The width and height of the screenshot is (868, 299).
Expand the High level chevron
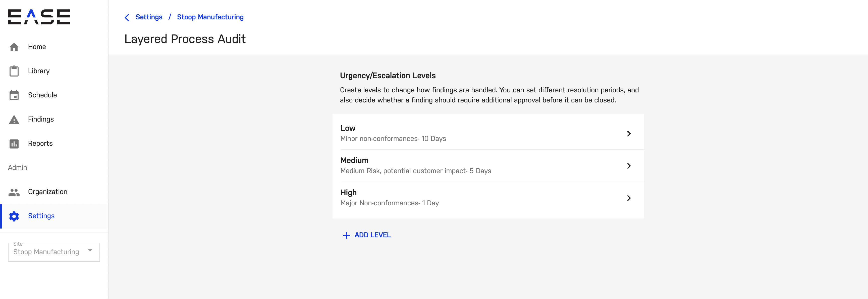(x=629, y=198)
